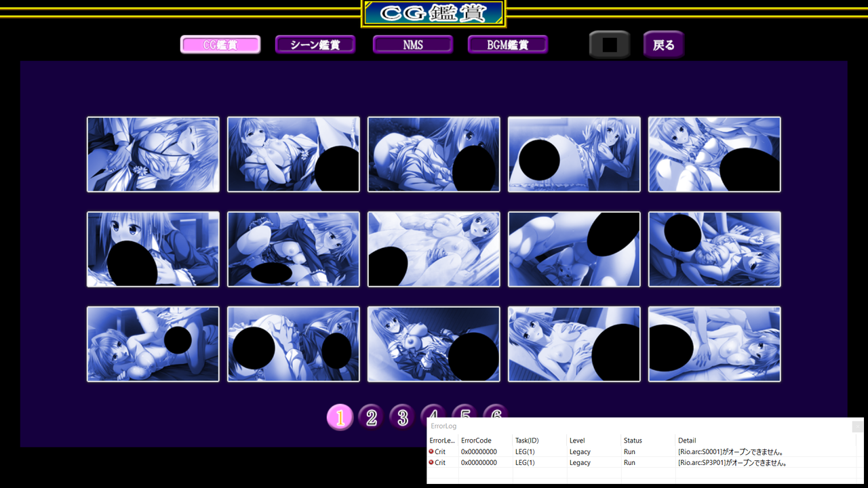The width and height of the screenshot is (868, 488).
Task: Open the third thumbnail in the top row
Action: [434, 155]
